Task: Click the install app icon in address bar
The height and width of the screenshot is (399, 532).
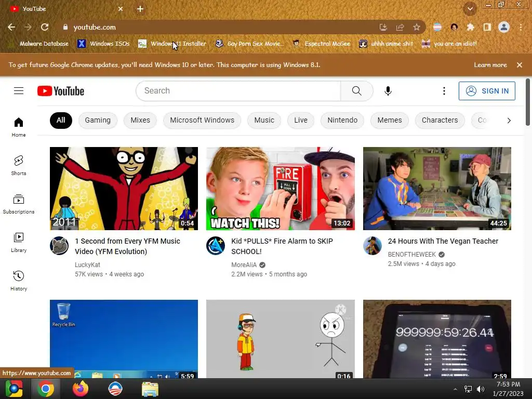Action: pyautogui.click(x=383, y=27)
